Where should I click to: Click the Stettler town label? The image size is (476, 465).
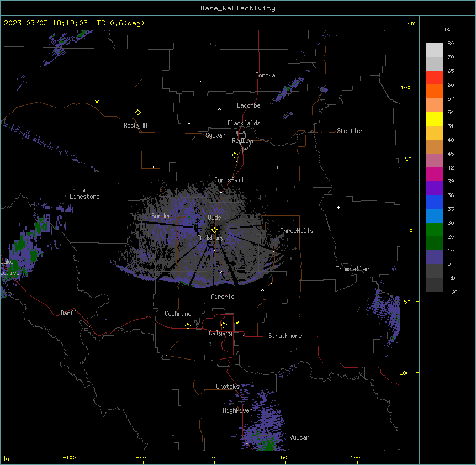coord(350,131)
